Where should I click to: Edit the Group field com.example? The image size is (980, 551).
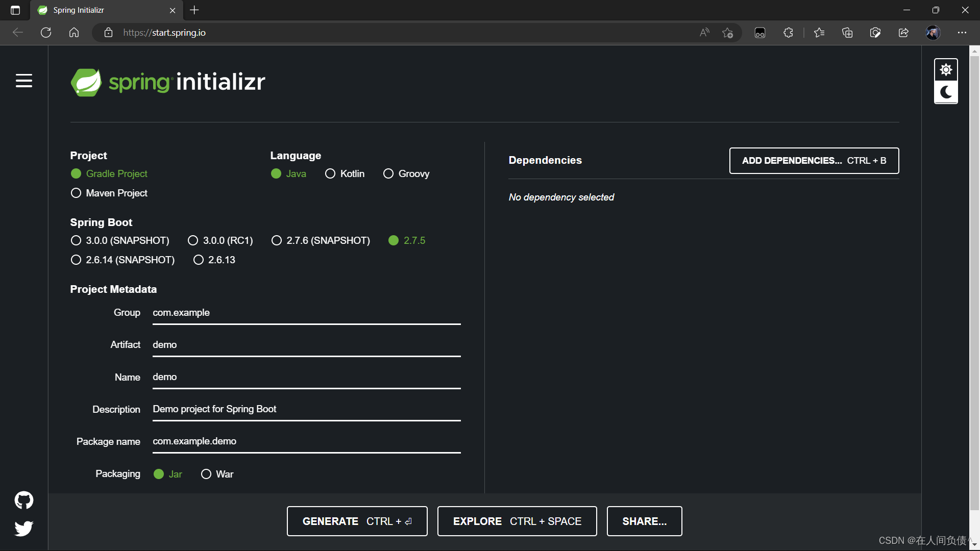coord(307,313)
